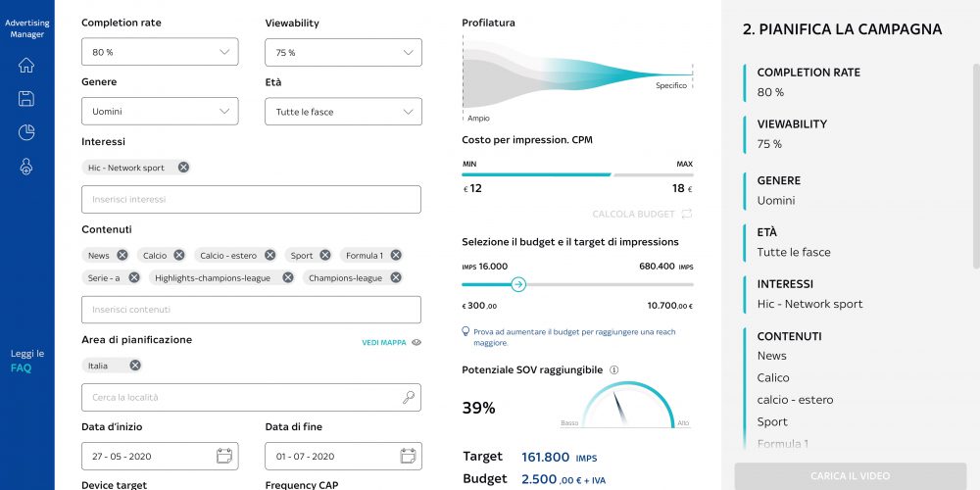Click the Carica il video button
Viewport: 980px width, 490px height.
point(850,476)
